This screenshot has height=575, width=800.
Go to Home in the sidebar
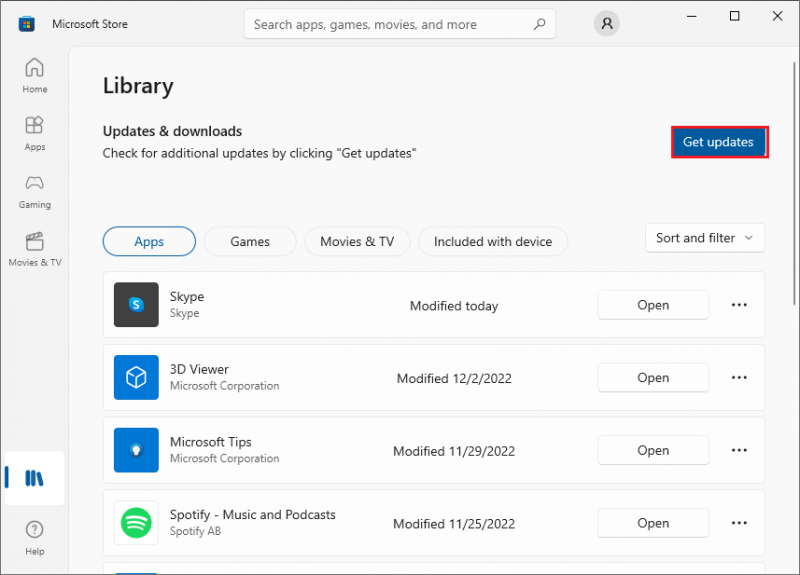click(x=35, y=76)
